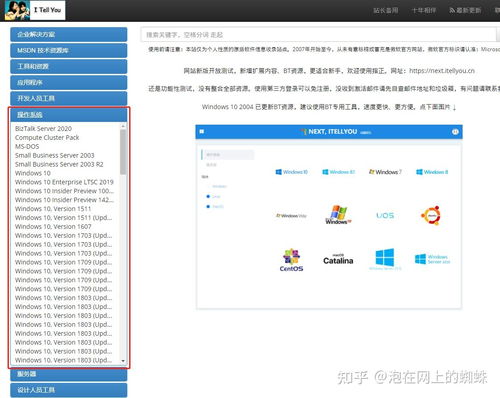Select BizTalk Server 2020 in the list
This screenshot has height=398, width=500.
pyautogui.click(x=43, y=129)
